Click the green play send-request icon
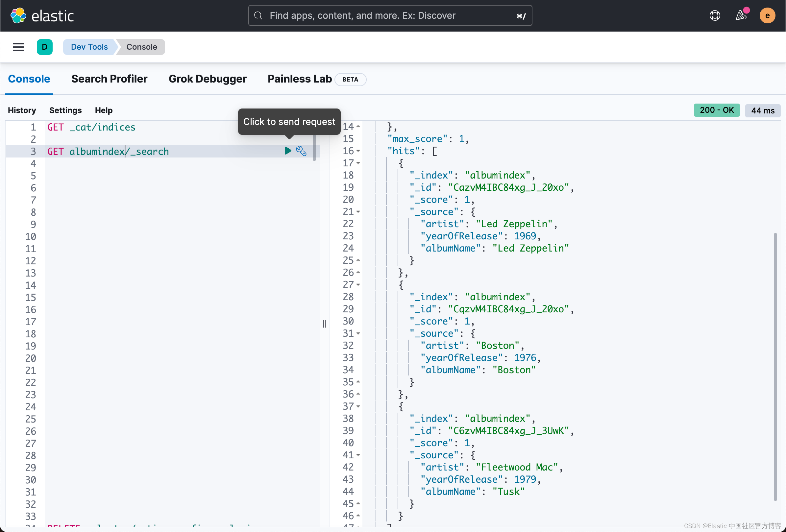The height and width of the screenshot is (532, 786). (288, 151)
